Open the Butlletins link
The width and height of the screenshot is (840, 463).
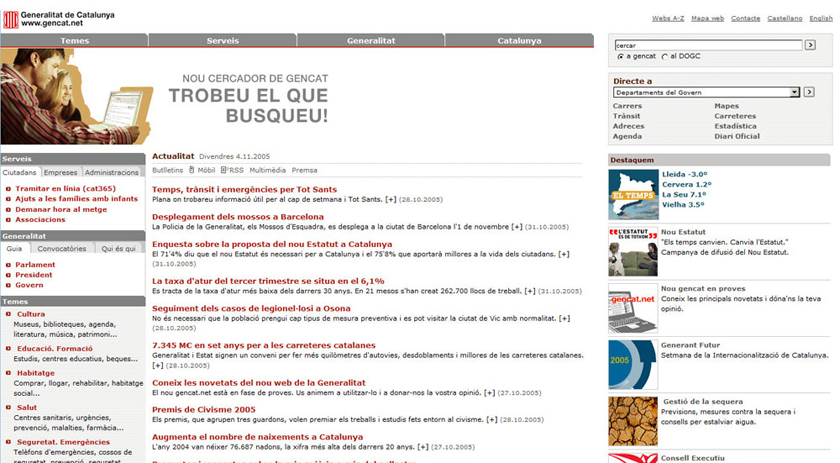click(x=168, y=170)
